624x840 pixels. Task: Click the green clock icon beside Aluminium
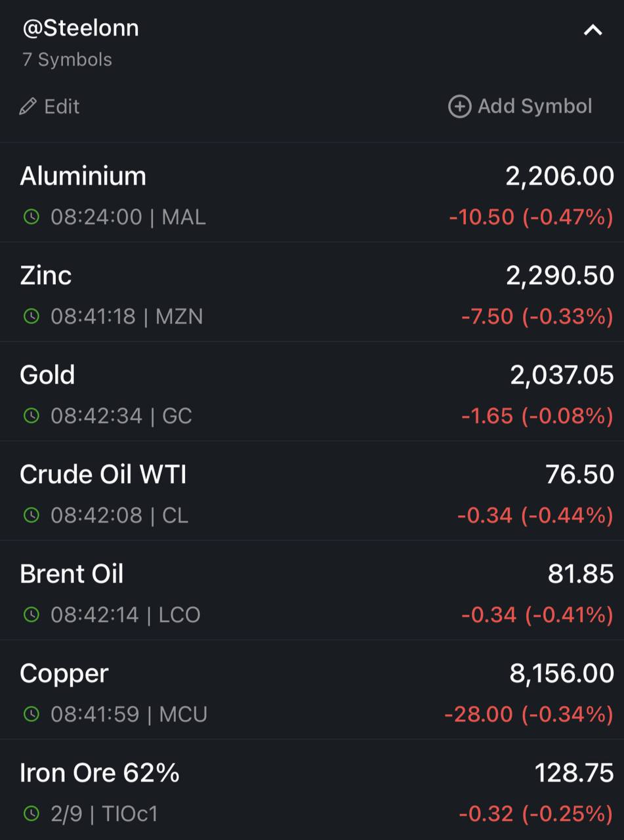[x=31, y=217]
